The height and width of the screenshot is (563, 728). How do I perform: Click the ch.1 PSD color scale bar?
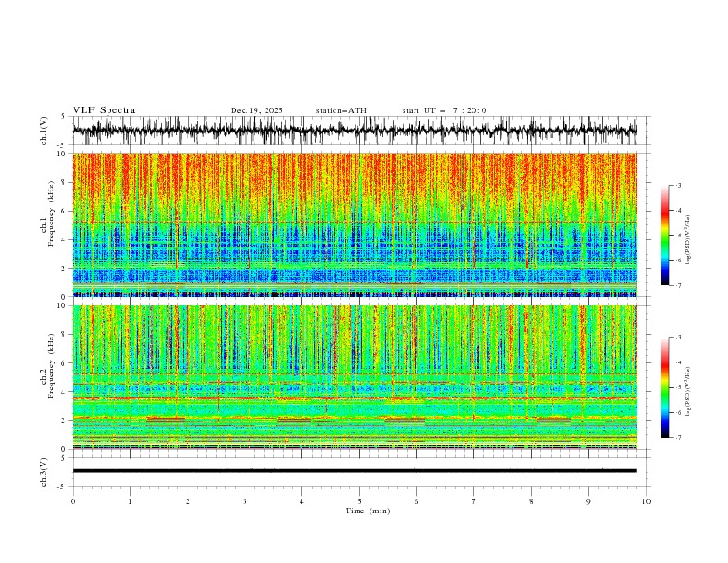665,236
